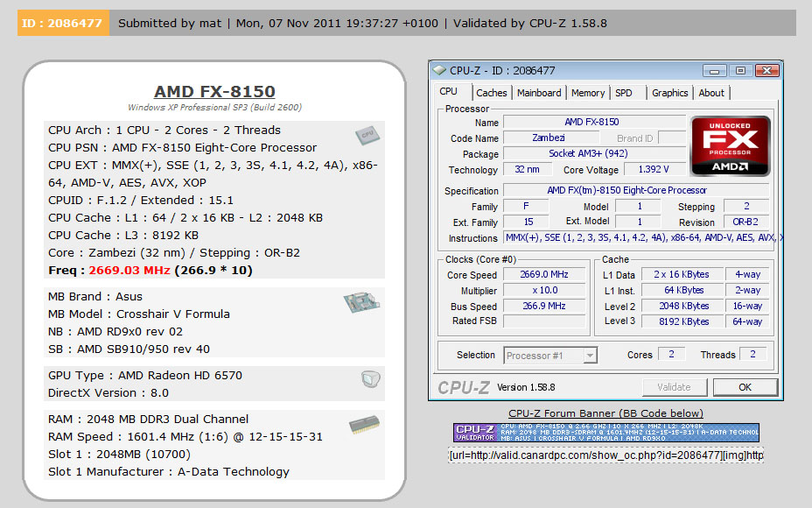Click the Ext. Family value 15

click(526, 222)
